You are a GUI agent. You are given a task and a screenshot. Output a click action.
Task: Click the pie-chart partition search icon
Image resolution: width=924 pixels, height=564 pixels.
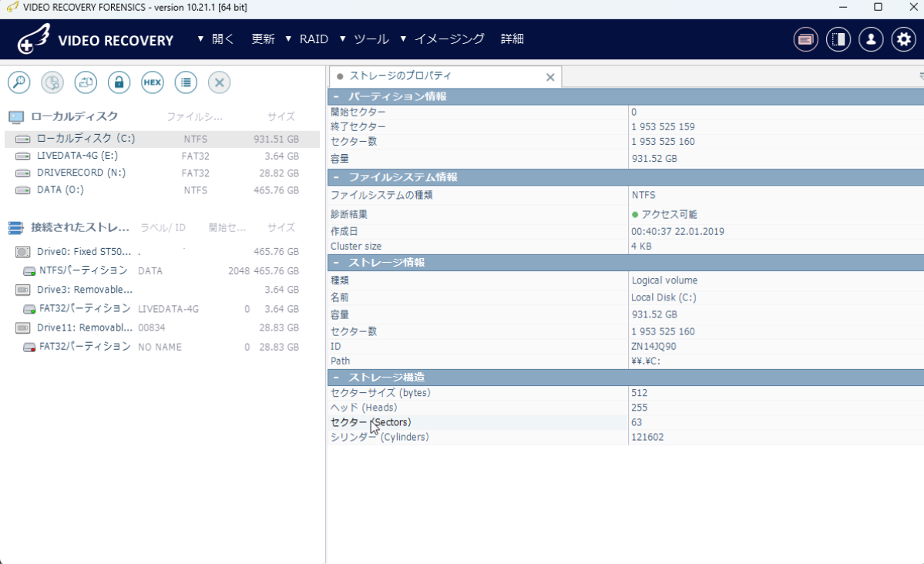(52, 82)
